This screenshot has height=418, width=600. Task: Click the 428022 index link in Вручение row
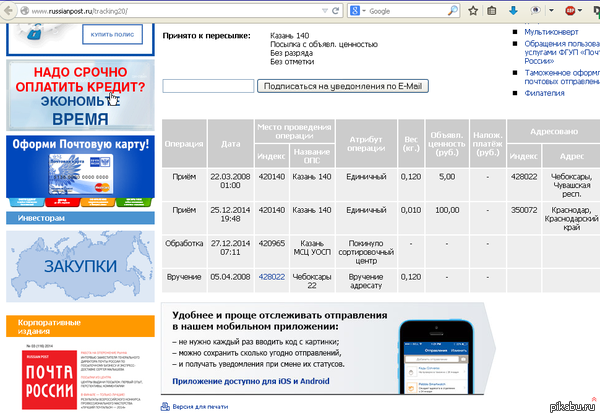click(x=271, y=277)
